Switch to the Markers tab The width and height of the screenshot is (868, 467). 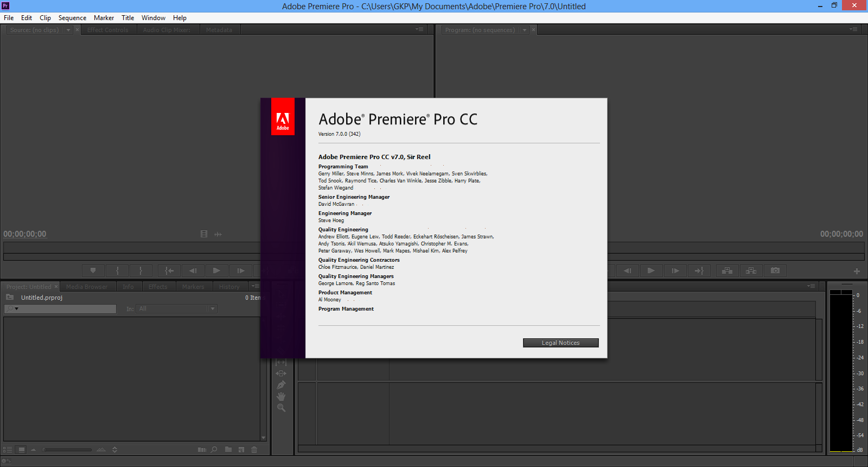tap(193, 287)
